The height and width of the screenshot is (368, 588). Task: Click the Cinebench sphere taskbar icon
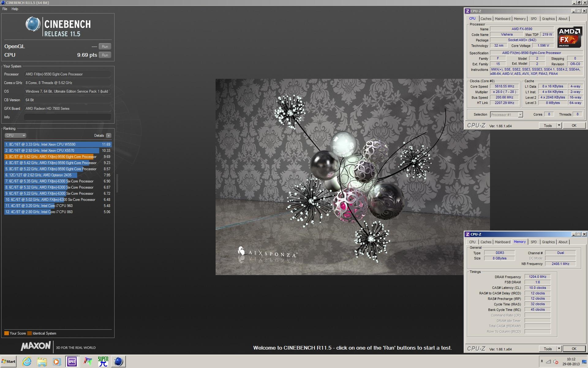pyautogui.click(x=119, y=362)
